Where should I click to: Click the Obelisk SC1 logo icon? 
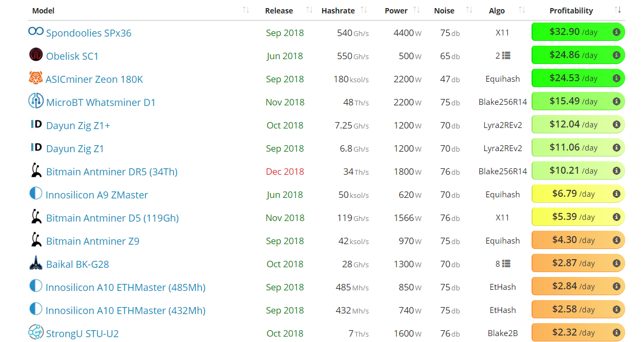[x=36, y=54]
